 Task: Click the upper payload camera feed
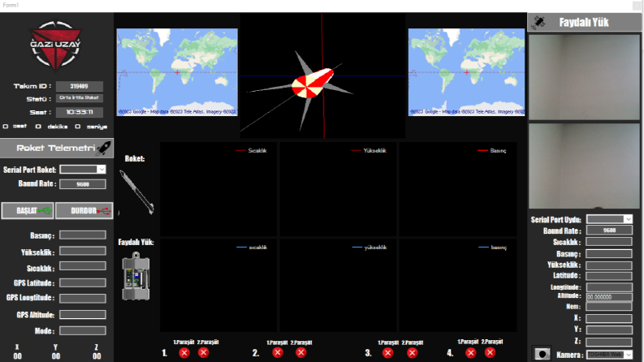(585, 77)
